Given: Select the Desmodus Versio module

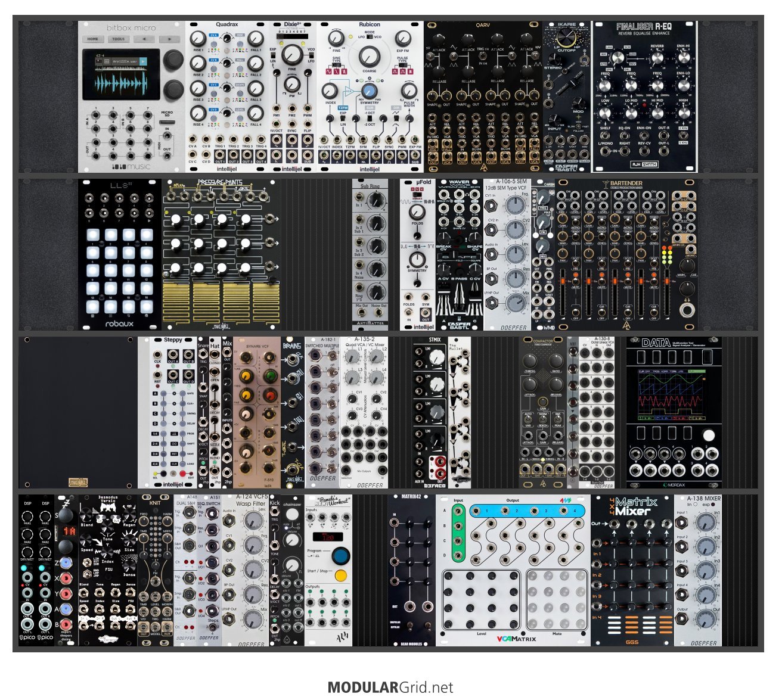Looking at the screenshot, I should coord(108,570).
